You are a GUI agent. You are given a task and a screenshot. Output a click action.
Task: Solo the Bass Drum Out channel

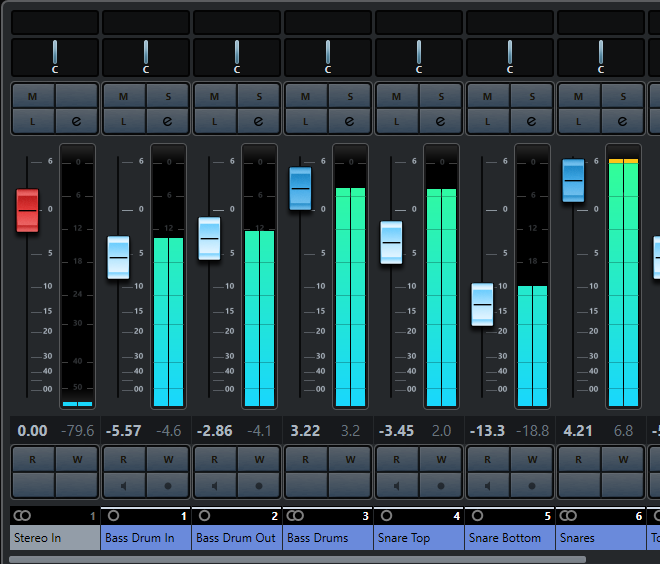(x=258, y=96)
